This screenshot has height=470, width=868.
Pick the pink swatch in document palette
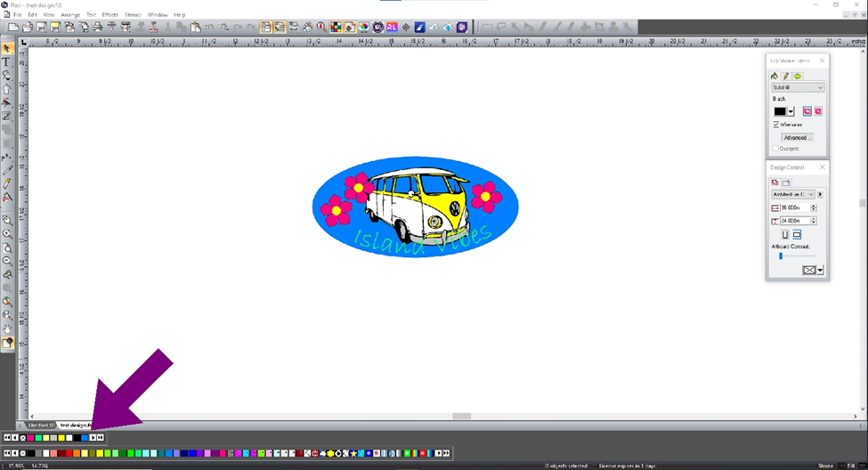(x=30, y=438)
